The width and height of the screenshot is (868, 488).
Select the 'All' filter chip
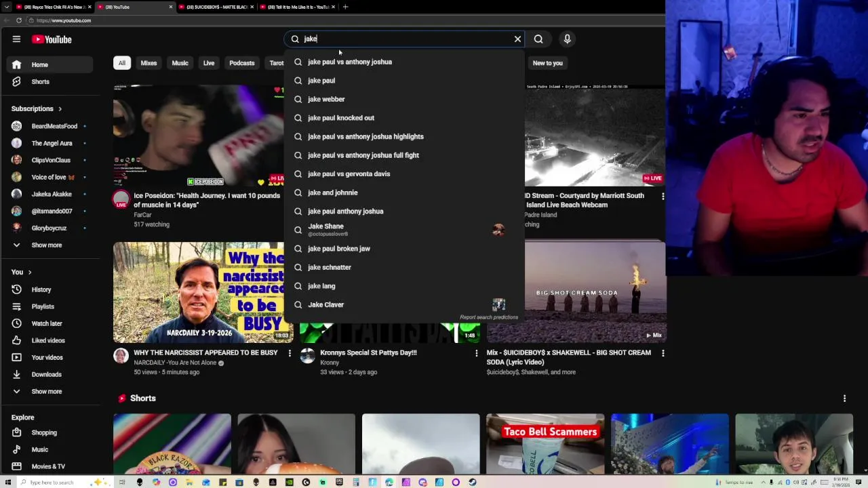click(122, 63)
